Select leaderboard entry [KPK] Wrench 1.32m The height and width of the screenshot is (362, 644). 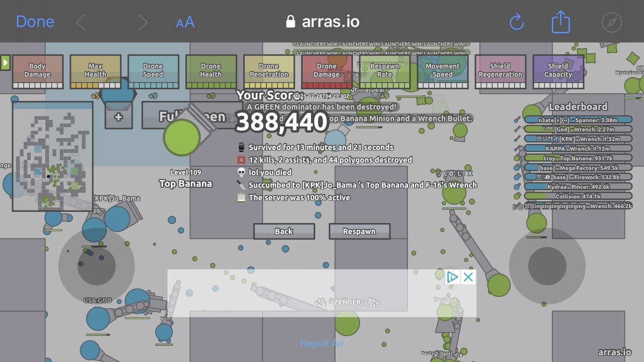(578, 139)
